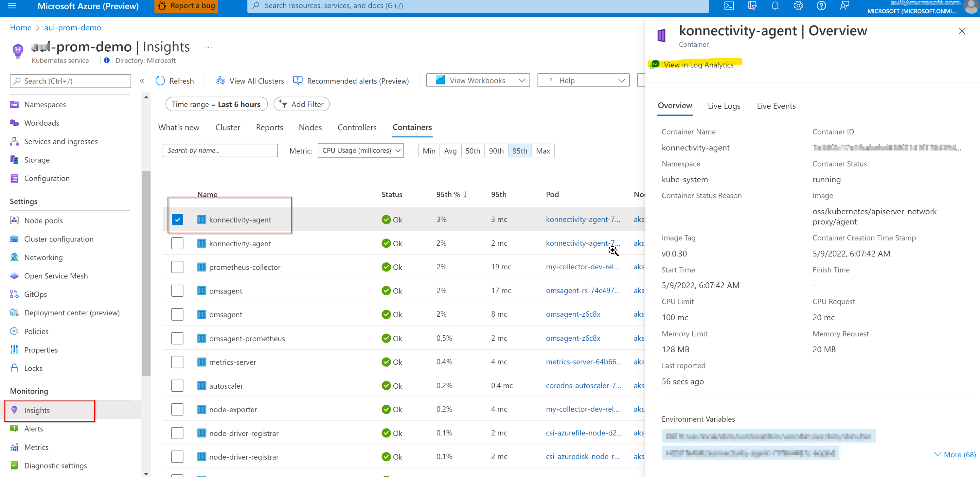This screenshot has height=477, width=980.
Task: Click the help question mark icon
Action: coord(821,6)
